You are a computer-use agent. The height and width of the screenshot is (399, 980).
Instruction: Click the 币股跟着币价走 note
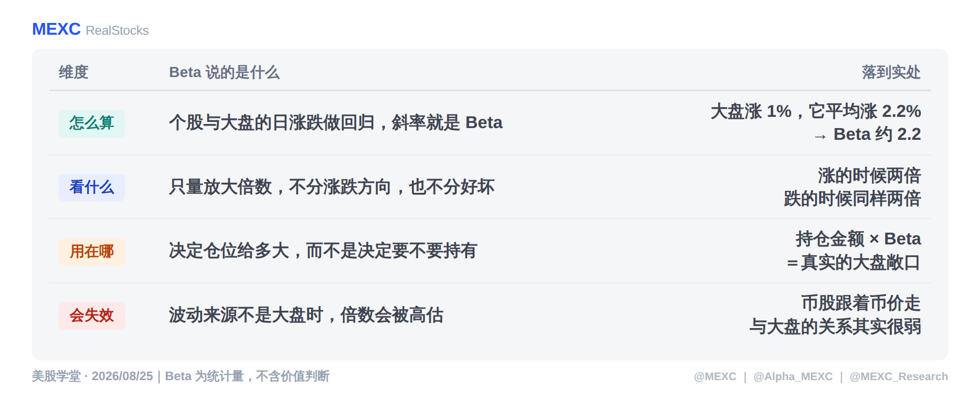[861, 303]
